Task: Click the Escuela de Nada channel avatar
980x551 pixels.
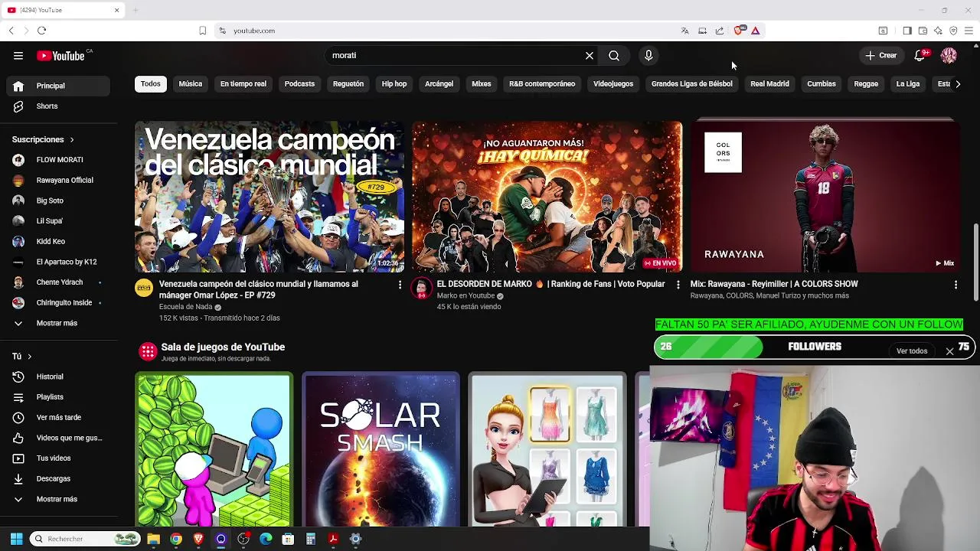Action: 144,288
